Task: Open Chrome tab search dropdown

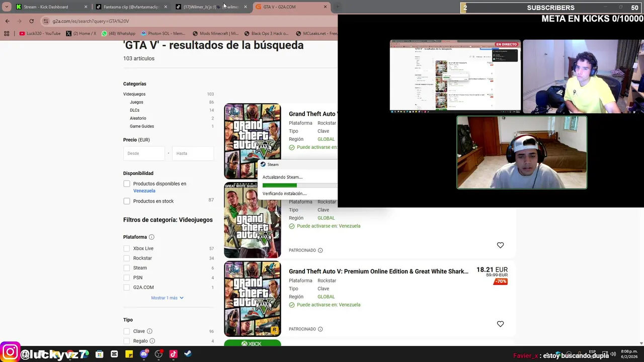Action: (7, 7)
